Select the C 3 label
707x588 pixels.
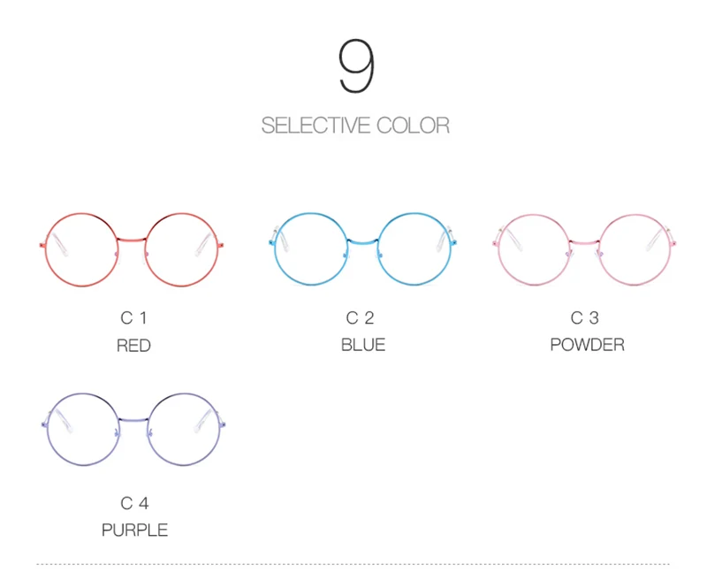coord(585,318)
